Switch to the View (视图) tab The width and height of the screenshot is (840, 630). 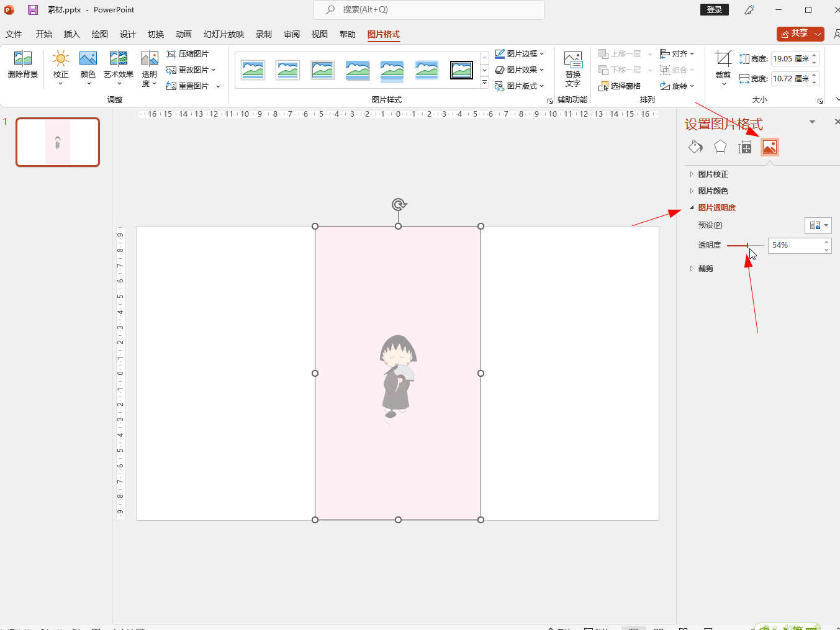(320, 34)
